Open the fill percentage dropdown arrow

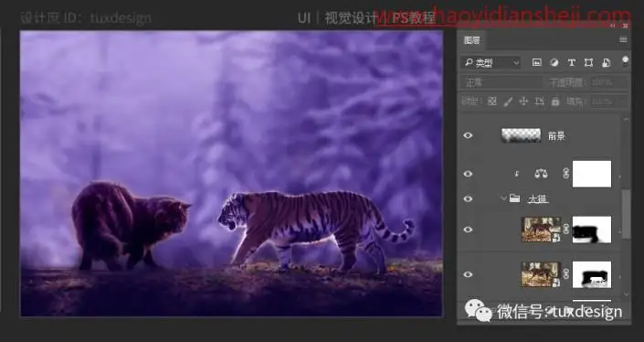click(x=624, y=102)
